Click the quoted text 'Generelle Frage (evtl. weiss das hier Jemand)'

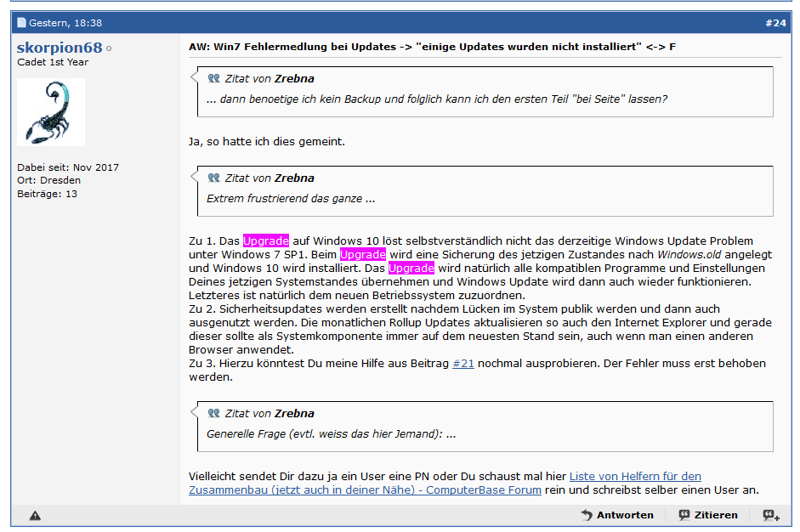point(331,434)
